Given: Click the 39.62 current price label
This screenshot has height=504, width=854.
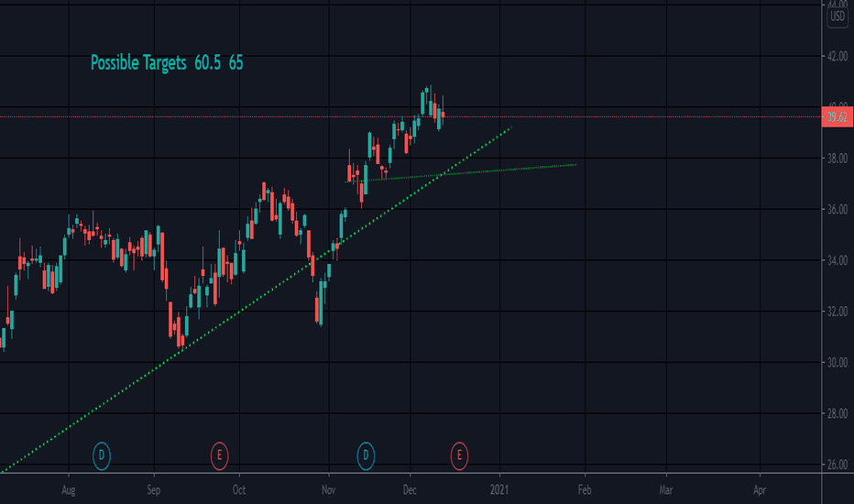Looking at the screenshot, I should point(838,117).
